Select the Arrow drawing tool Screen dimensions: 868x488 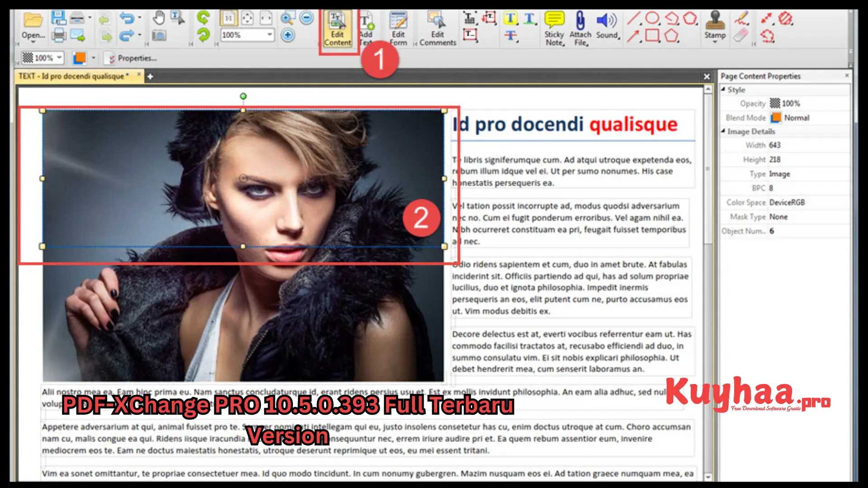tap(633, 35)
